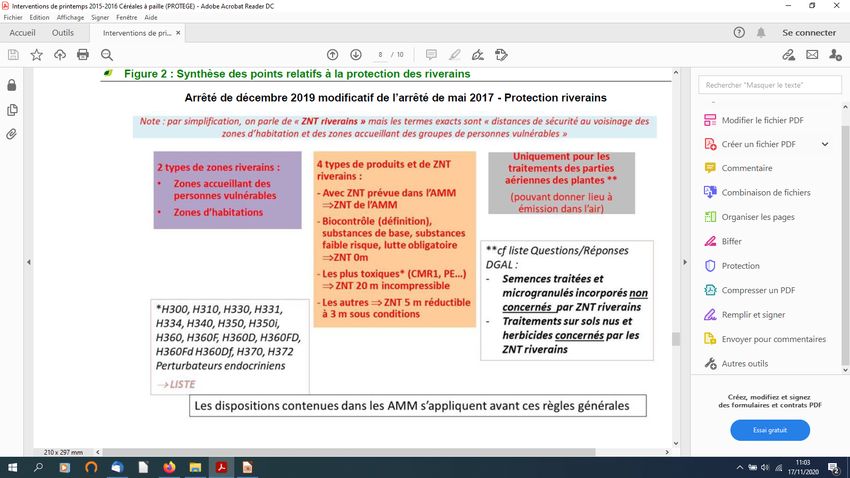Expand the left navigation pane arrow

pos(29,262)
